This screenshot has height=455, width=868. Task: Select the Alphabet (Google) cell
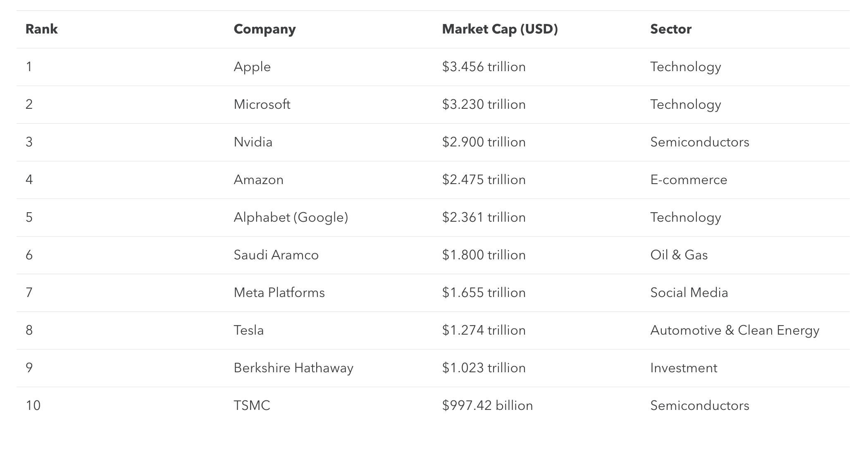(x=291, y=217)
